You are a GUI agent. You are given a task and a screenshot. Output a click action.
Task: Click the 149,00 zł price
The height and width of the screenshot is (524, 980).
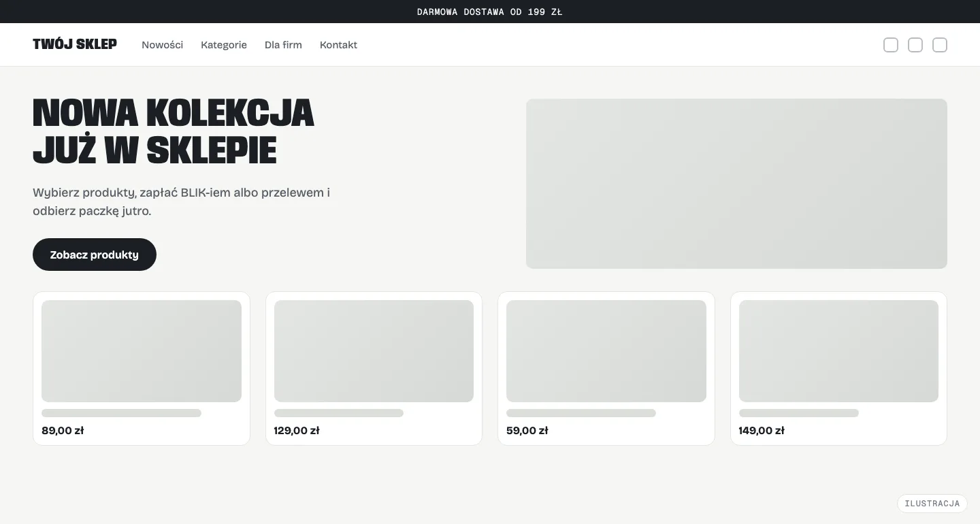(x=762, y=431)
